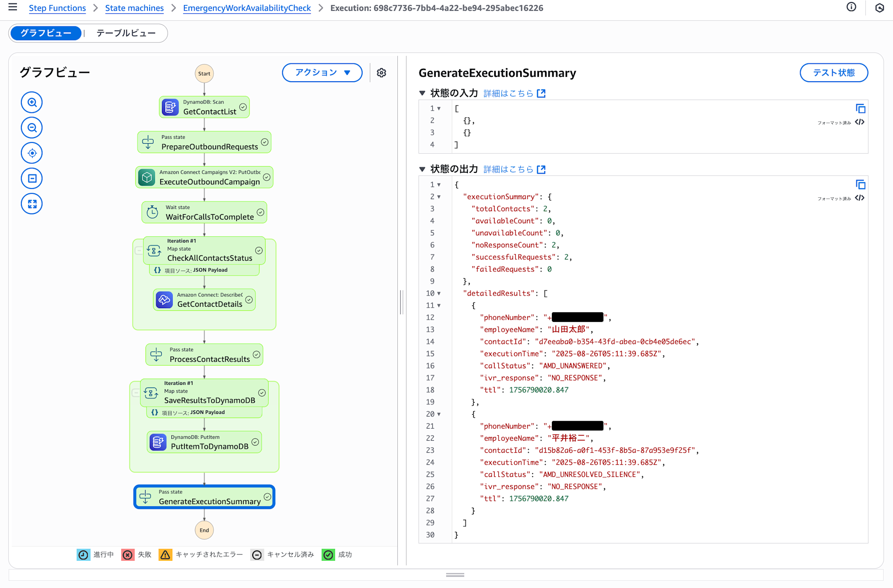
Task: Select the ExecuteOutboundCampaign node
Action: point(204,177)
